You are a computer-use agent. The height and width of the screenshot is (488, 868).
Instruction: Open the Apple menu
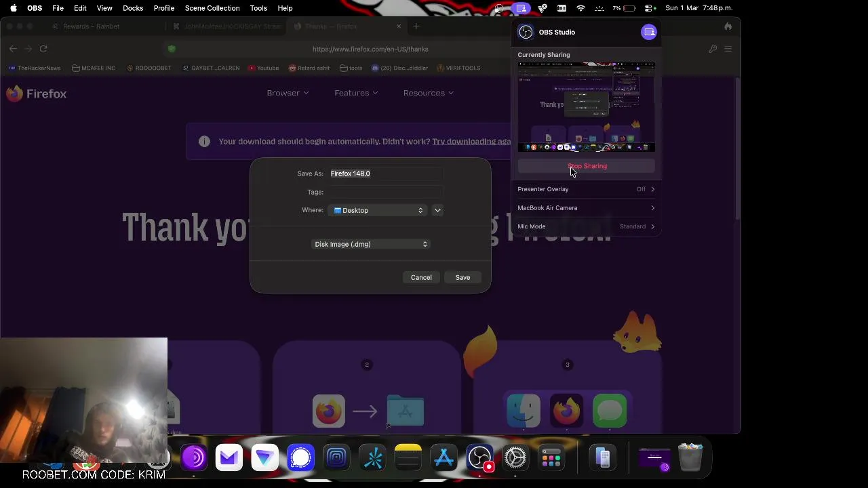click(x=13, y=8)
